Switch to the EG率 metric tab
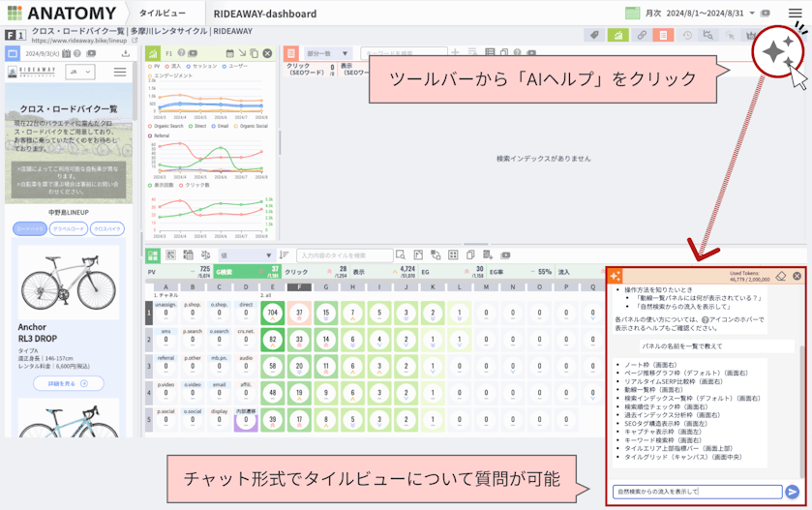812x510 pixels. 520,271
